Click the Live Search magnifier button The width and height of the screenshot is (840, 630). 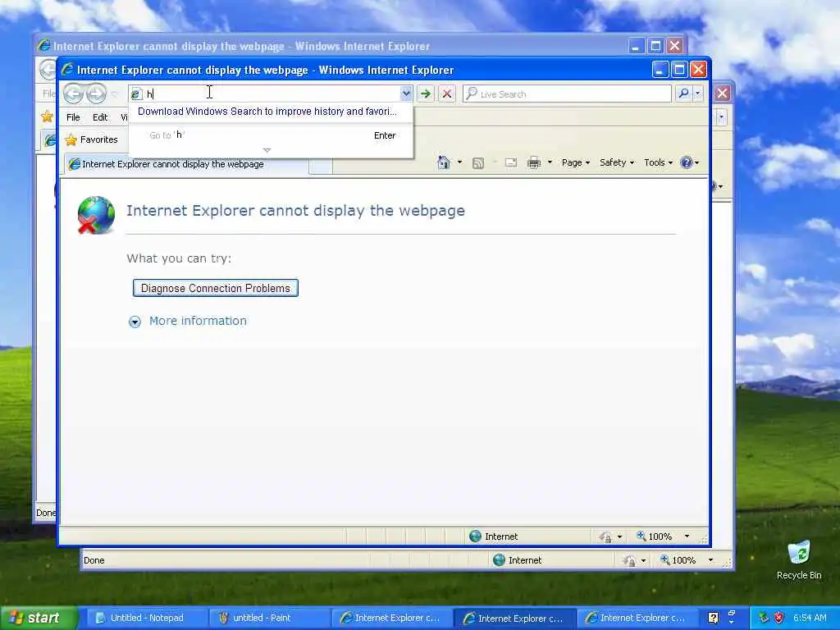[x=683, y=94]
